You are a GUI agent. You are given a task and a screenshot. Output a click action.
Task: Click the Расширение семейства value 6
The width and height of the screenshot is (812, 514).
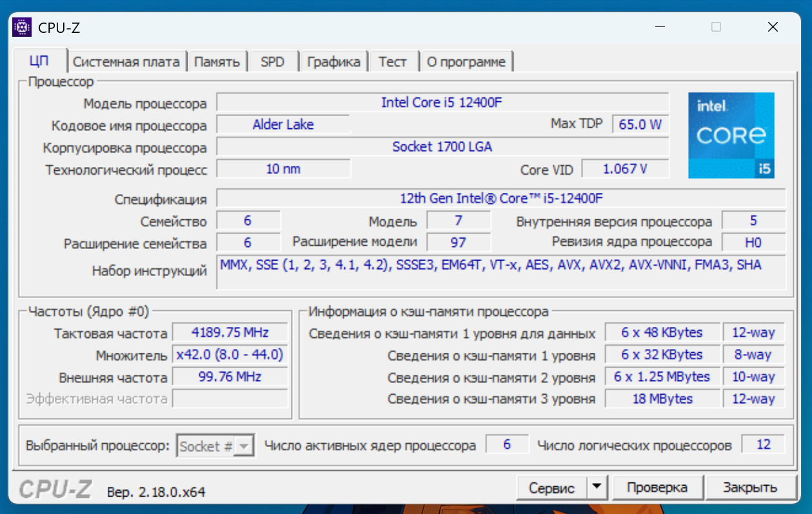[x=248, y=242]
